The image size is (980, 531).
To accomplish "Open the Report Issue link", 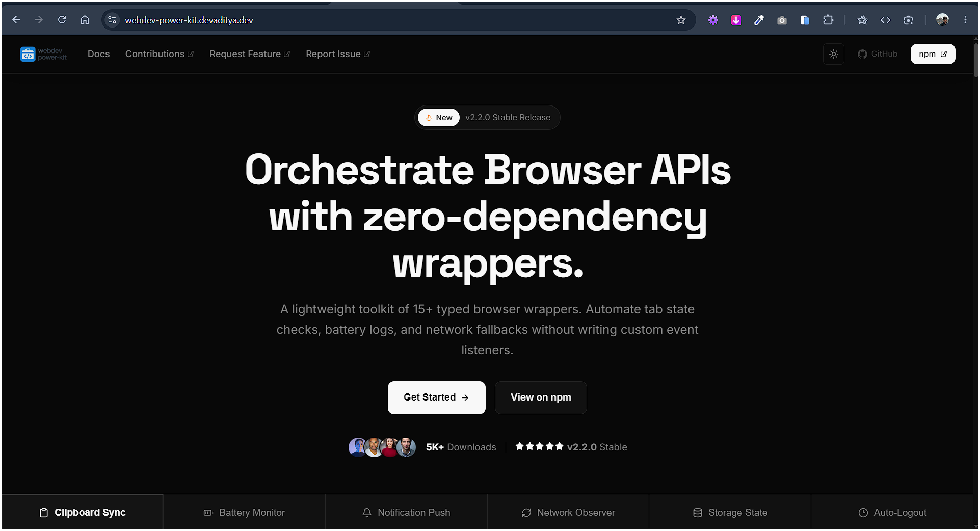I will click(x=338, y=54).
